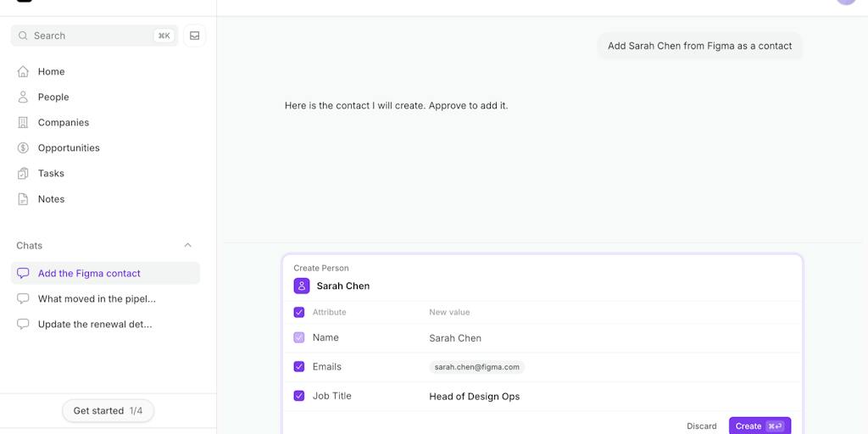Click chat bubble icon beside 'What moved in the pipel...'
Viewport: 868px width, 434px height.
tap(23, 298)
